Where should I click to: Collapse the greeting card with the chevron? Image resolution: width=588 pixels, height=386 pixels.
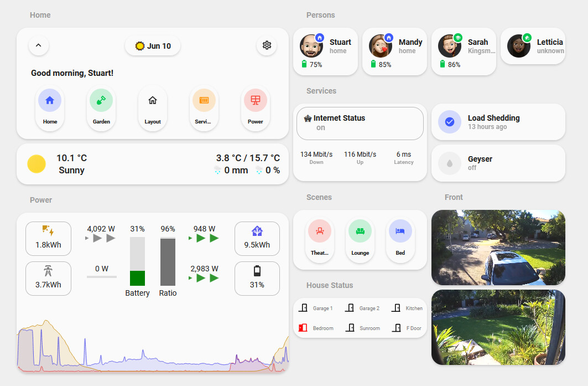click(x=38, y=45)
